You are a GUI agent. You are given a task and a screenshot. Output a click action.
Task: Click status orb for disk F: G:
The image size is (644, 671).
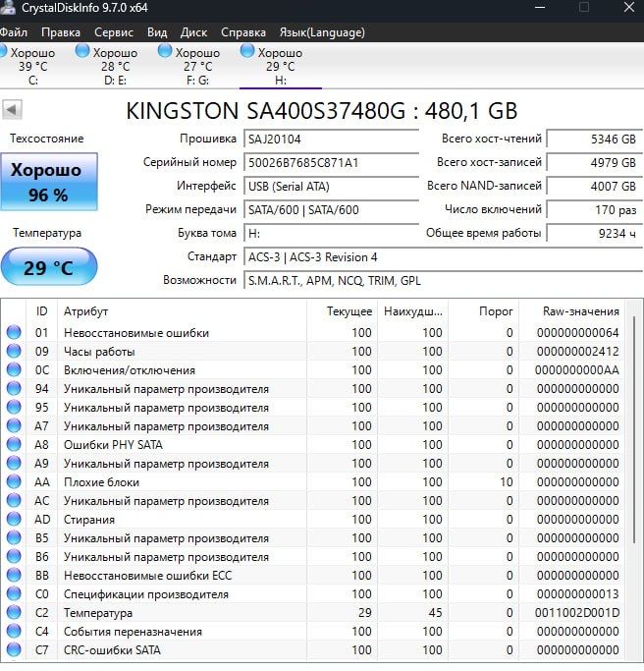coord(165,51)
